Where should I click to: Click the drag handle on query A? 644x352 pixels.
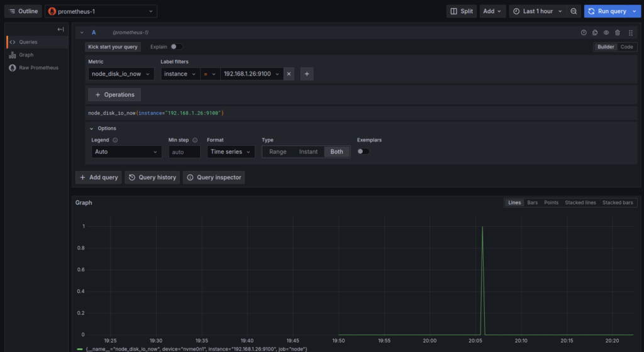(631, 32)
